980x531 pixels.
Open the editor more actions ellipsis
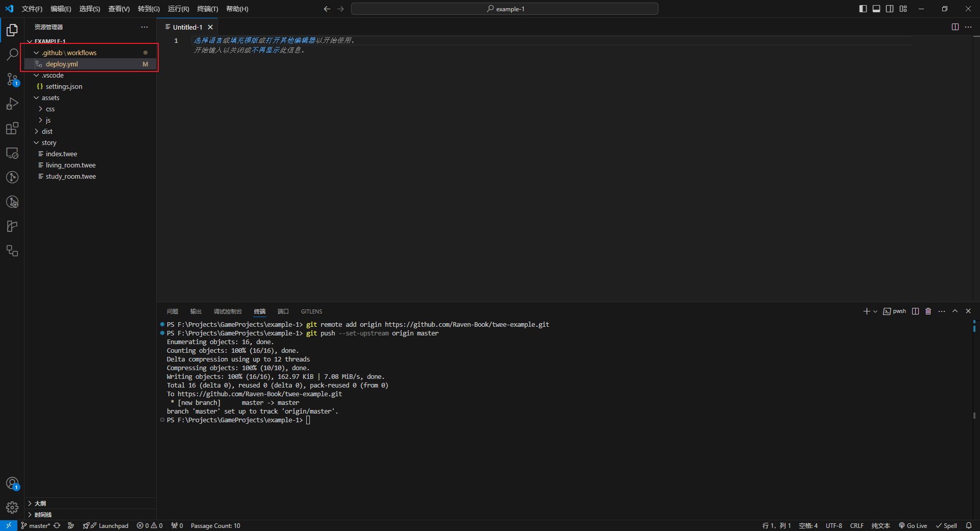click(968, 27)
